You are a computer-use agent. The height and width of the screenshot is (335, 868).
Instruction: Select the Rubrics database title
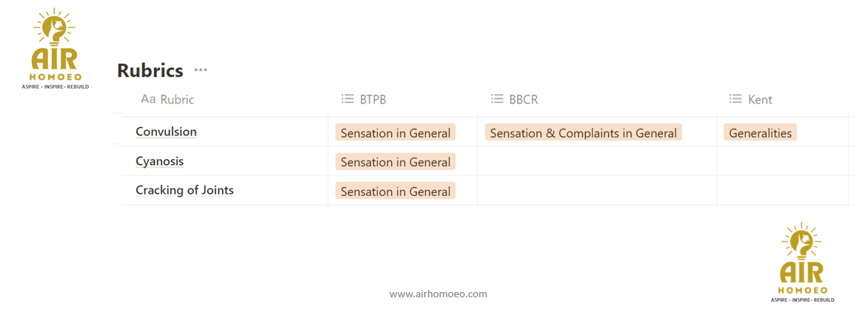click(x=150, y=70)
